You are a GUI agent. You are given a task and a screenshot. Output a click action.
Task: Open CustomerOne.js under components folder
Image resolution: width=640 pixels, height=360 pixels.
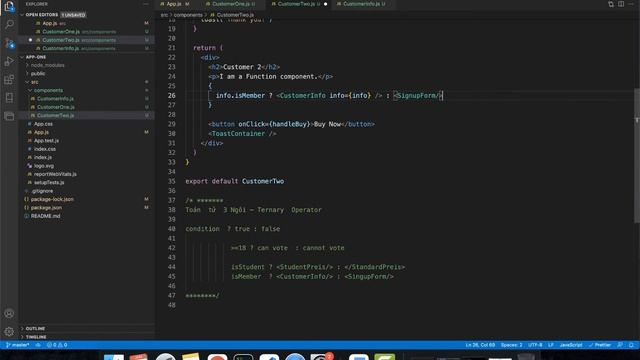click(56, 107)
